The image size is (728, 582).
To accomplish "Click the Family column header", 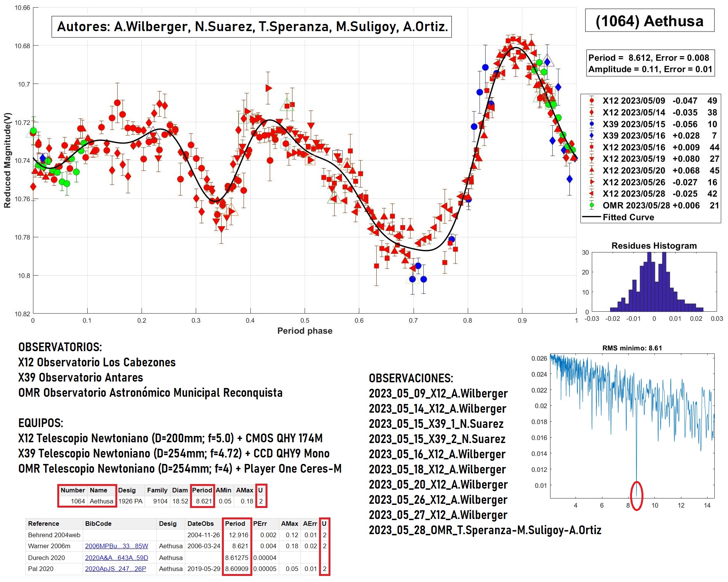I will [x=157, y=490].
